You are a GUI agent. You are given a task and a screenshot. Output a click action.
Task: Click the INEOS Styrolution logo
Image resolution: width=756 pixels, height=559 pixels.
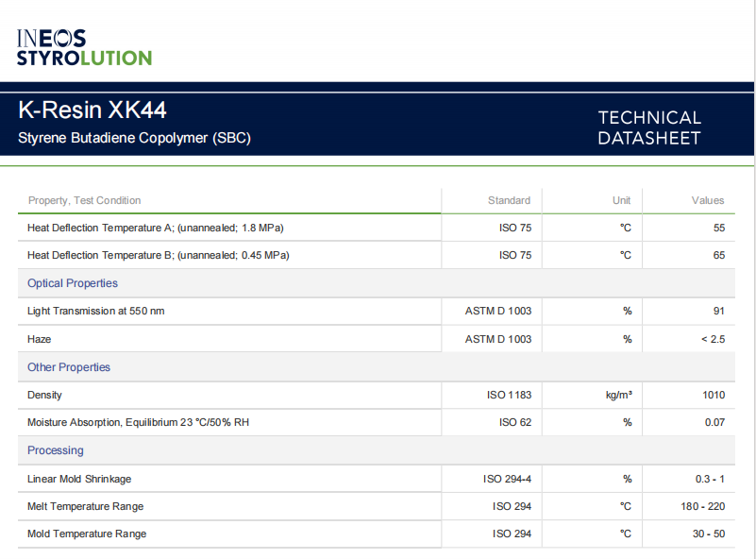[84, 47]
